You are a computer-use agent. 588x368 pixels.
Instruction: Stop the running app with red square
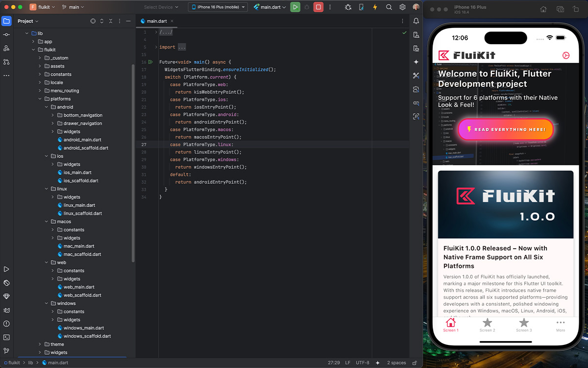tap(318, 7)
